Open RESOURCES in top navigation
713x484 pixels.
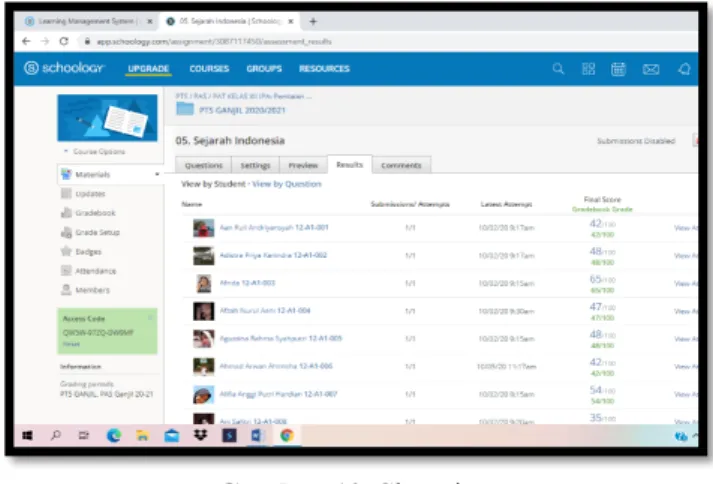[x=324, y=69]
